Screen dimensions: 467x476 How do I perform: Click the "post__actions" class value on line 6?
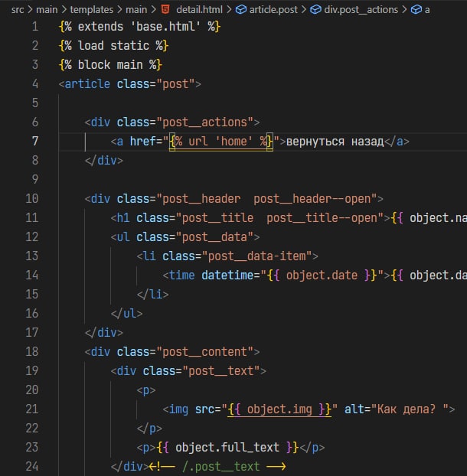click(205, 122)
